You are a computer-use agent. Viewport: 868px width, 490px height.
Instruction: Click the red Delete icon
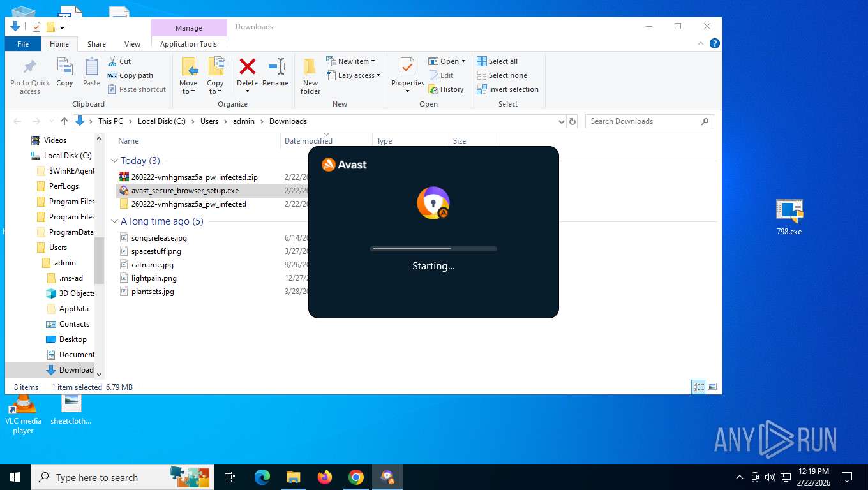[247, 66]
